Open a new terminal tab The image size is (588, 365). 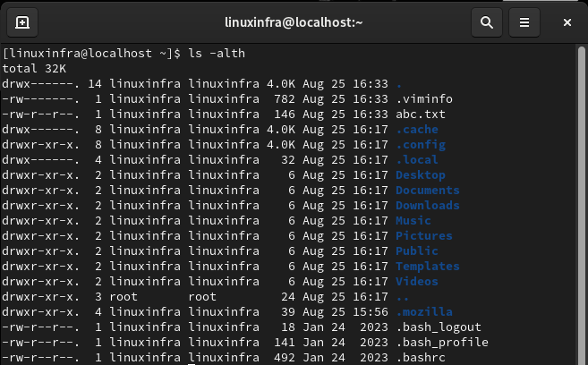coord(22,22)
